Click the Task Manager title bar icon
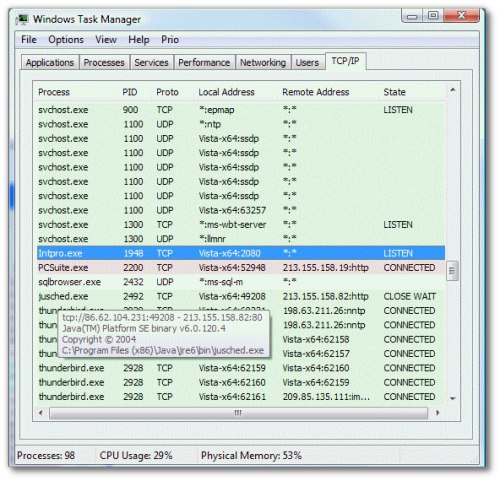The width and height of the screenshot is (500, 481). (22, 19)
